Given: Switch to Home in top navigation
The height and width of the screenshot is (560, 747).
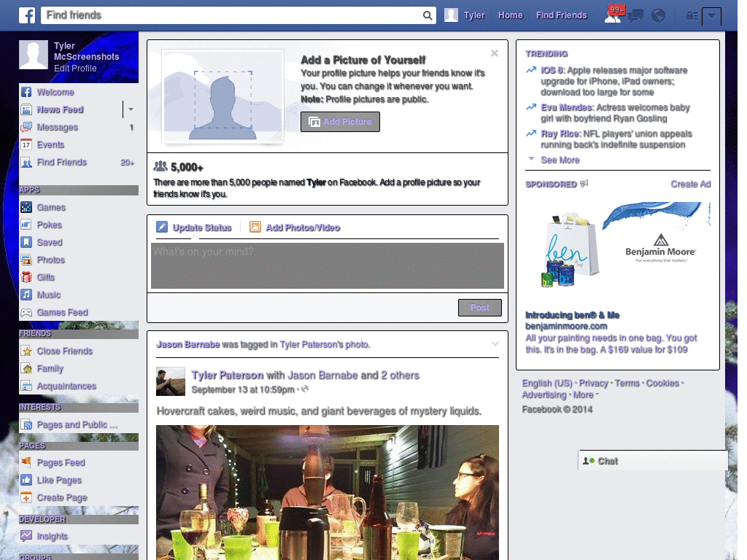Looking at the screenshot, I should tap(510, 15).
